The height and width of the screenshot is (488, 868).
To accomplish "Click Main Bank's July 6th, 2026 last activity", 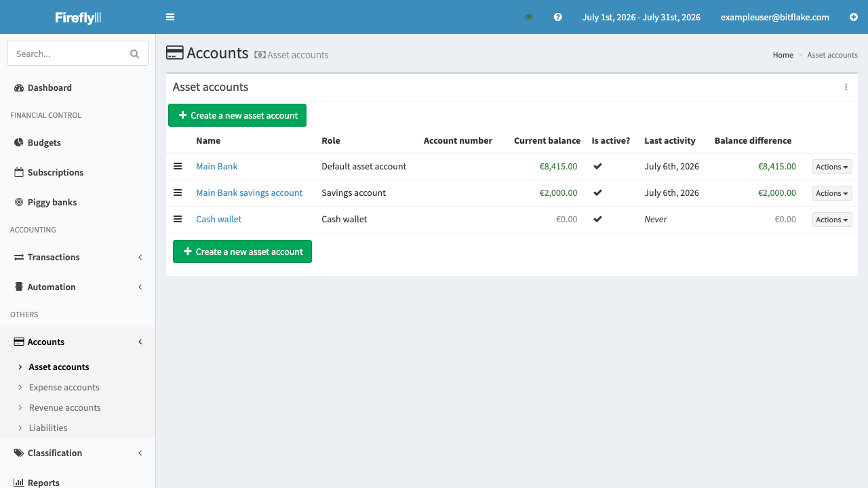I will [671, 166].
